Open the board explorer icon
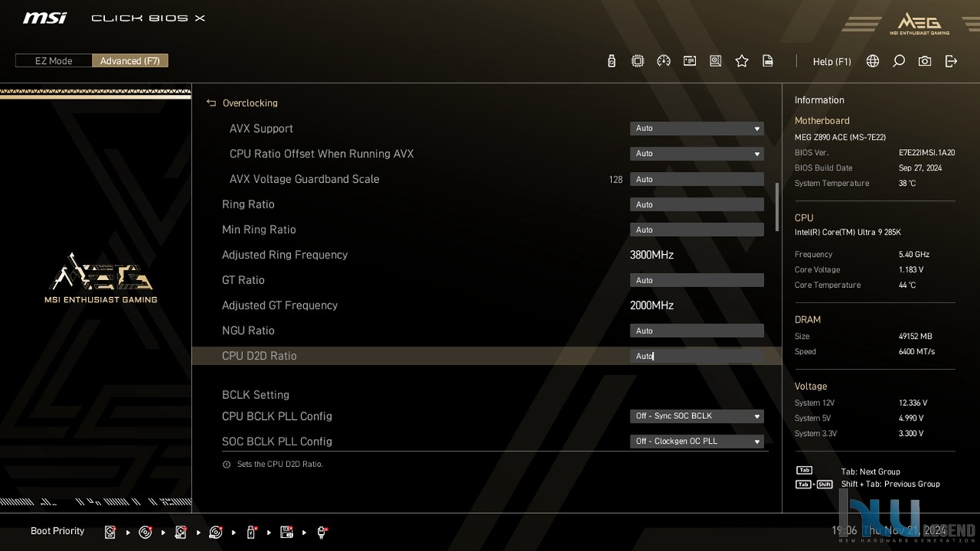The image size is (980, 551). (715, 61)
